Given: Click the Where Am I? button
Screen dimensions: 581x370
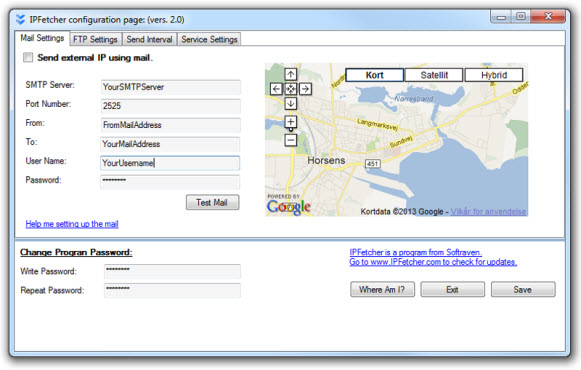Looking at the screenshot, I should 382,290.
